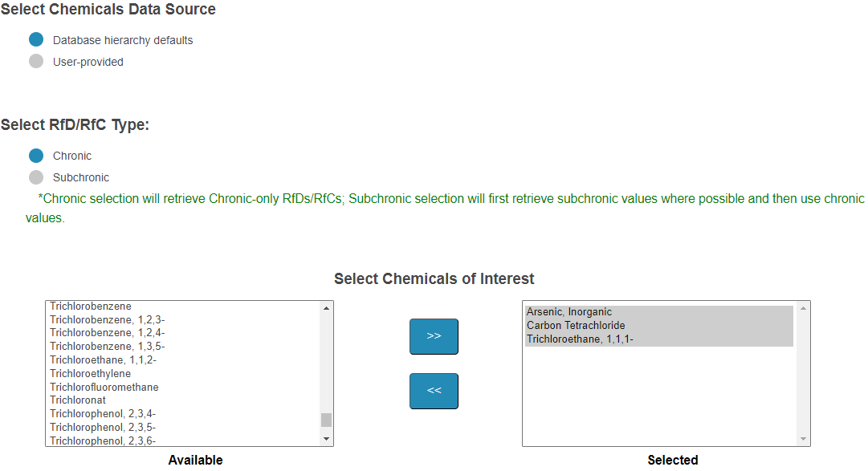
Task: Select Carbon Tetrachloride in Selected list
Action: 576,326
